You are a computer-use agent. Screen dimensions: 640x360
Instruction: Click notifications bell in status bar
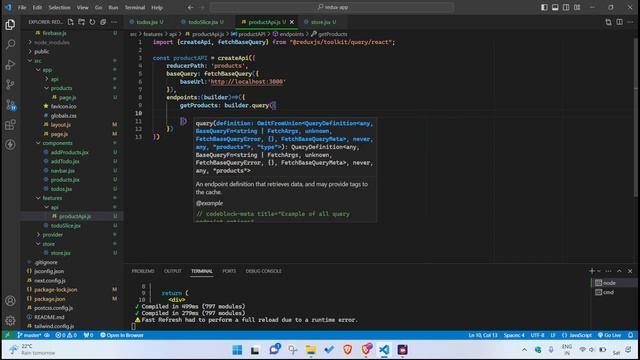[631, 335]
